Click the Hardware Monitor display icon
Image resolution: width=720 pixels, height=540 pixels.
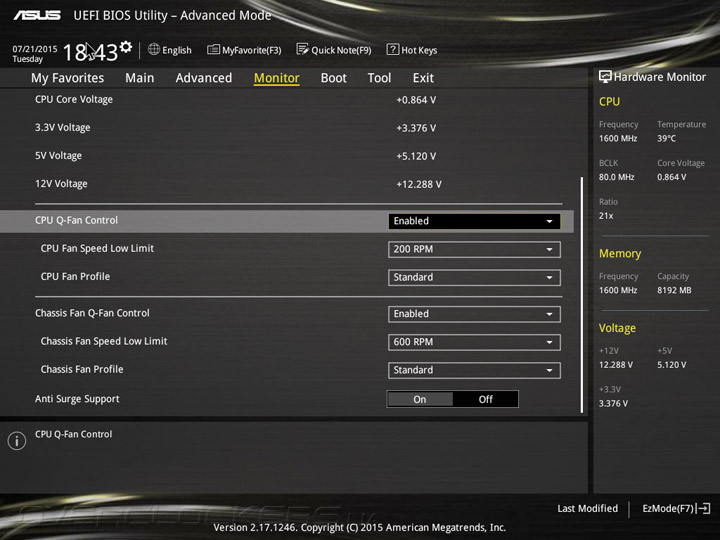(x=605, y=77)
